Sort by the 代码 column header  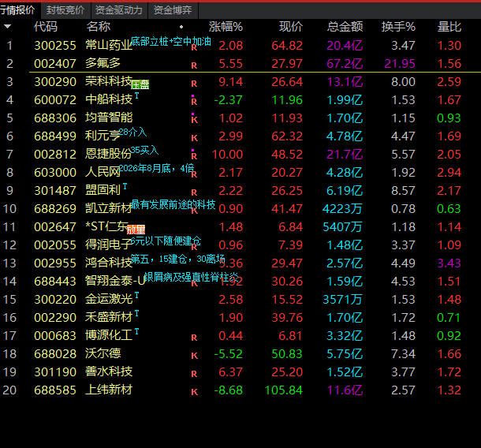click(x=46, y=27)
